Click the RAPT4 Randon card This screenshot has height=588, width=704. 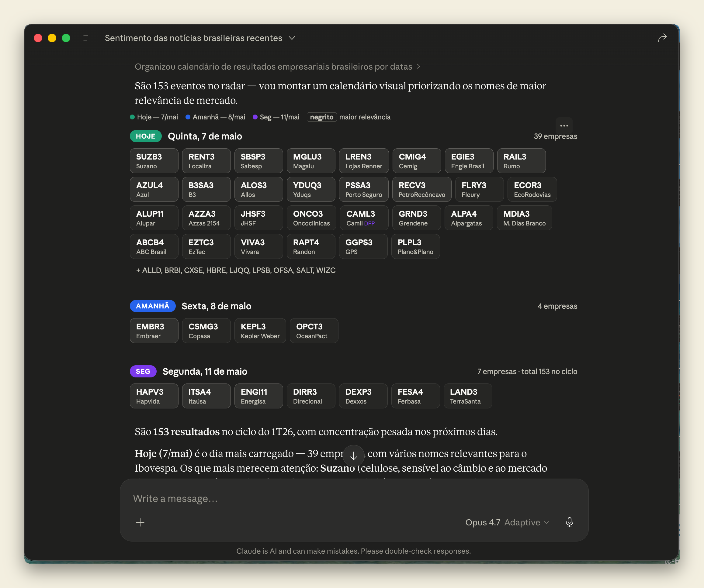pyautogui.click(x=311, y=246)
